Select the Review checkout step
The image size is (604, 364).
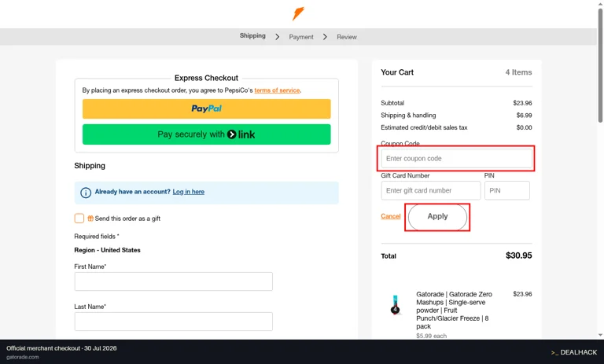click(347, 37)
